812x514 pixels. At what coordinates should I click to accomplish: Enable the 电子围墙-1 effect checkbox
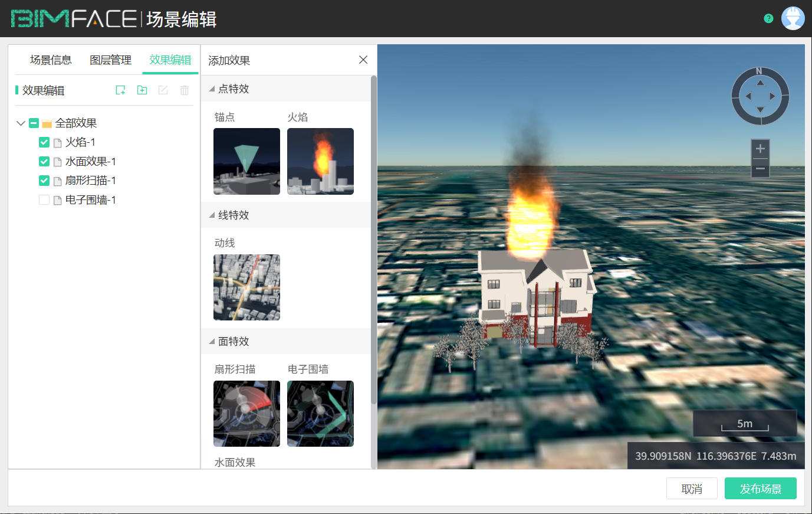[44, 200]
